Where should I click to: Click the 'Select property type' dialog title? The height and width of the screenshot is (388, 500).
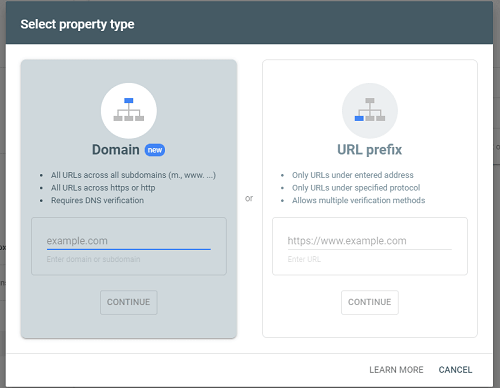[x=77, y=24]
